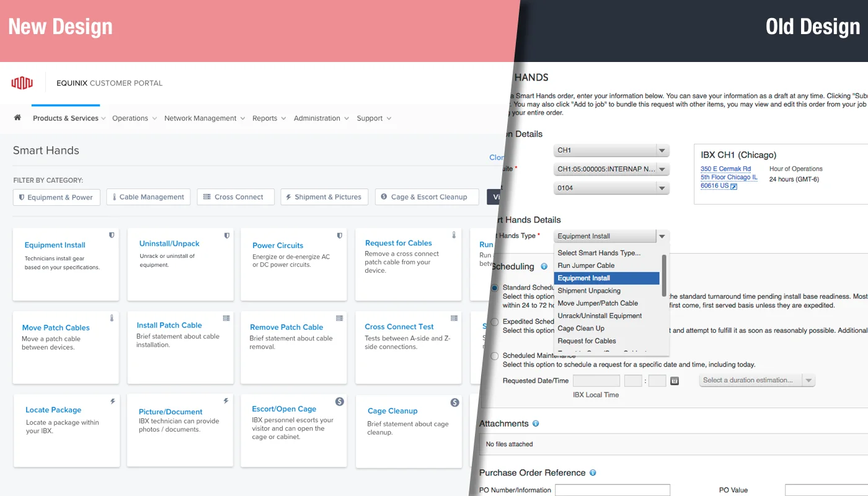
Task: Click grid icon on Install Patch Cable card
Action: tap(226, 317)
